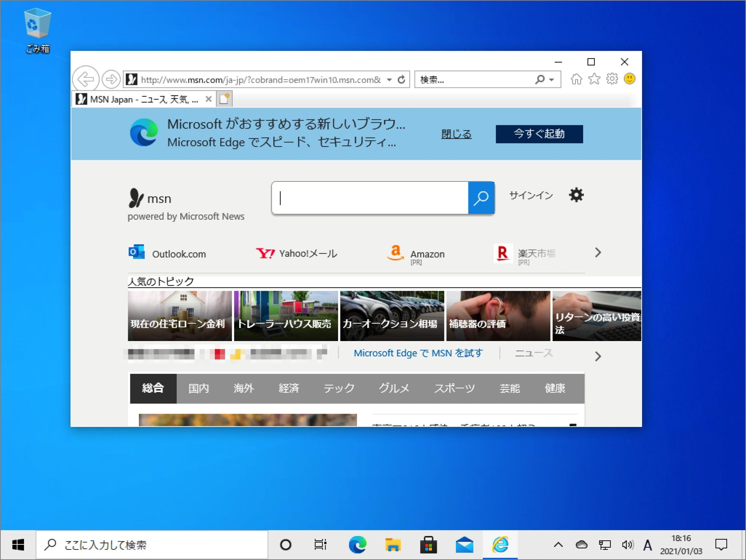Click inside the MSN search box
The image size is (746, 560).
click(x=368, y=198)
